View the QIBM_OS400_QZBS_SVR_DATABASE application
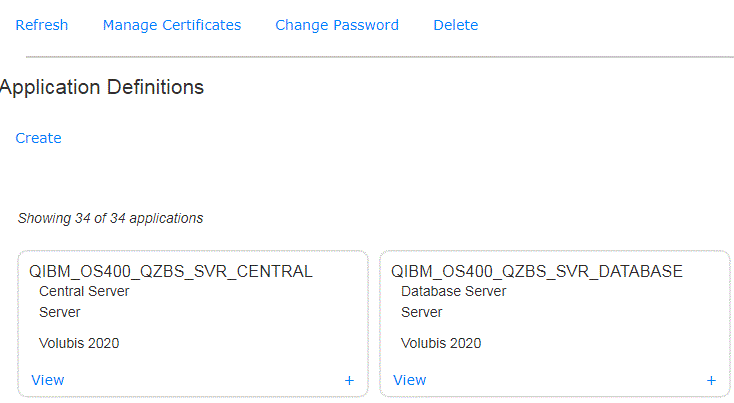 410,380
